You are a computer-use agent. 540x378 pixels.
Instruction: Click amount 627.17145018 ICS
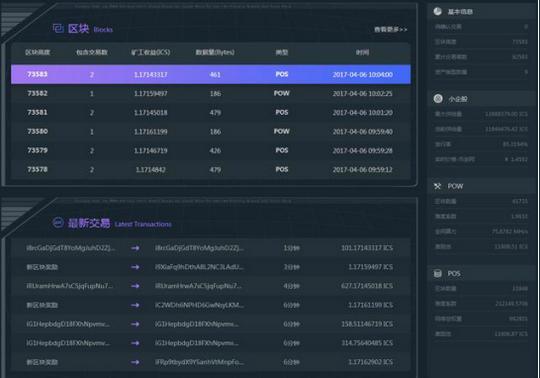367,286
